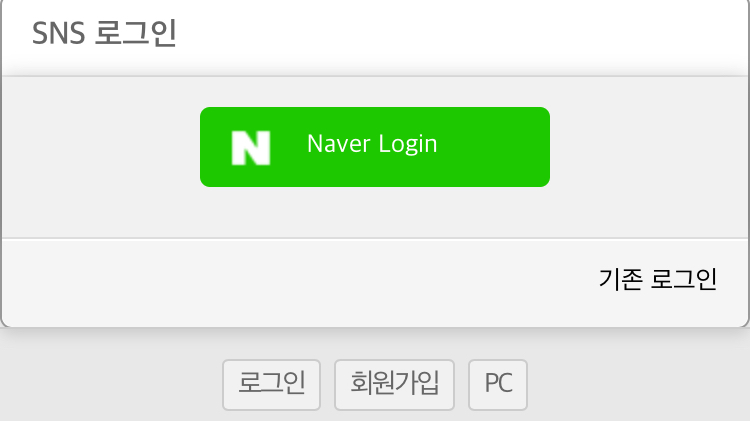Click the 로그인 button at the bottom
This screenshot has height=421, width=750.
click(x=271, y=385)
